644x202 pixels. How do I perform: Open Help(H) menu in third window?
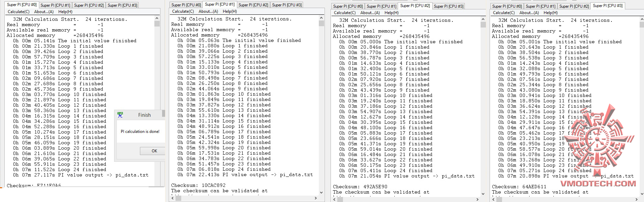pos(392,13)
